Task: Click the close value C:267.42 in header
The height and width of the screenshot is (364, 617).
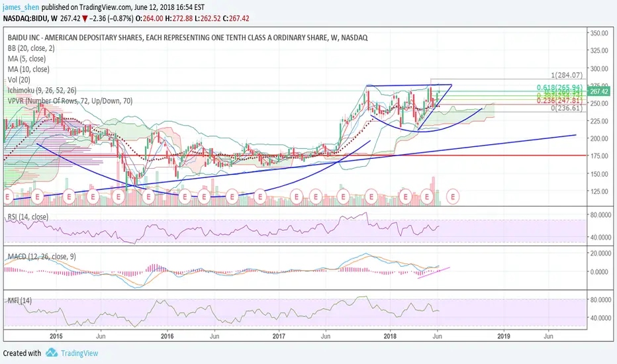Action: pos(236,19)
